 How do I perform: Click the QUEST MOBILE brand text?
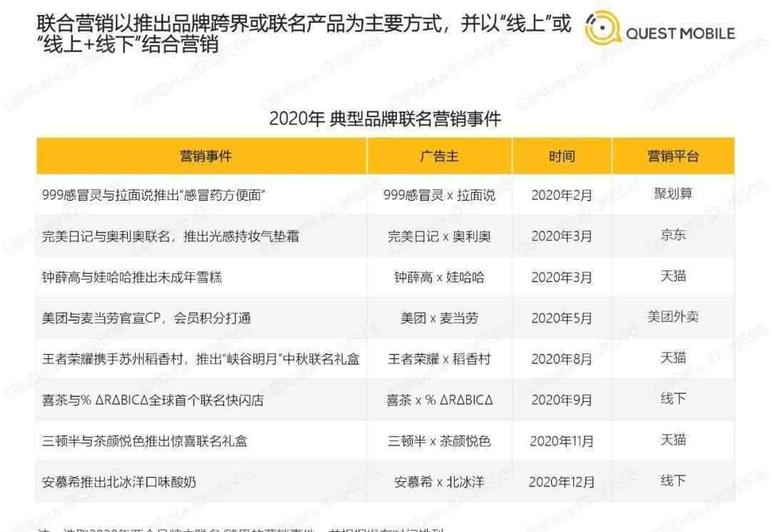point(680,34)
